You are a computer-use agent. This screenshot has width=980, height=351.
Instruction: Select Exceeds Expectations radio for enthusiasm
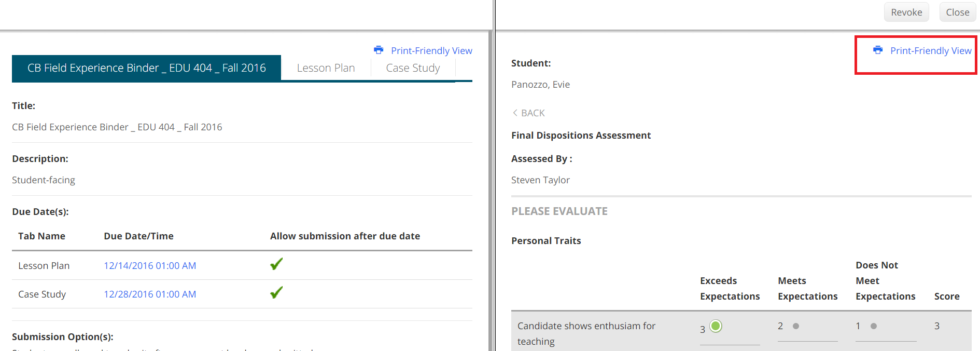pyautogui.click(x=716, y=326)
